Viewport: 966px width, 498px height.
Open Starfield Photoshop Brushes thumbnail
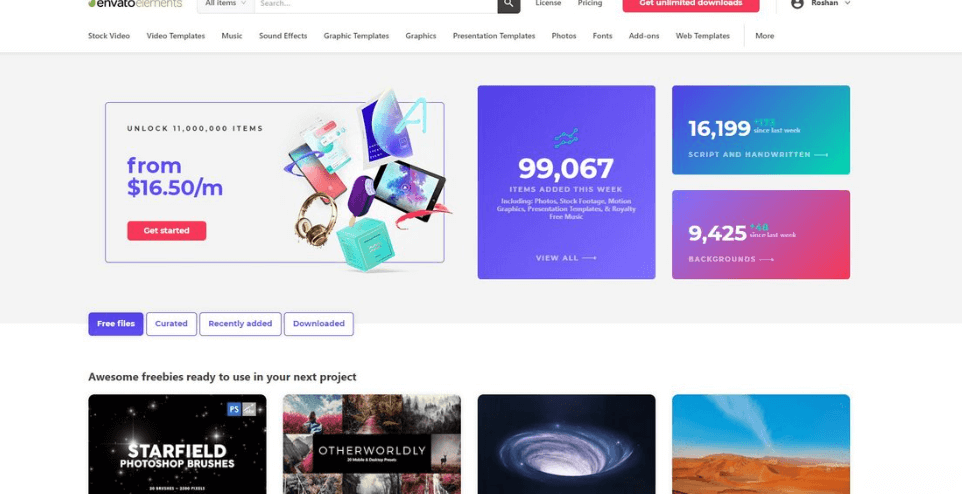177,444
